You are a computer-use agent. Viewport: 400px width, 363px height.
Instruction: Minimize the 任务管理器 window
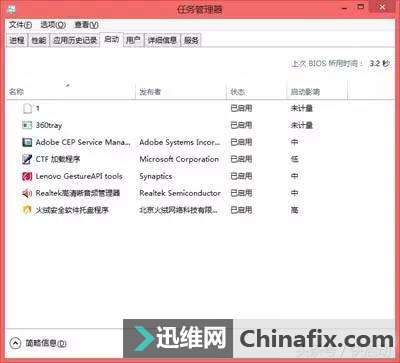345,8
